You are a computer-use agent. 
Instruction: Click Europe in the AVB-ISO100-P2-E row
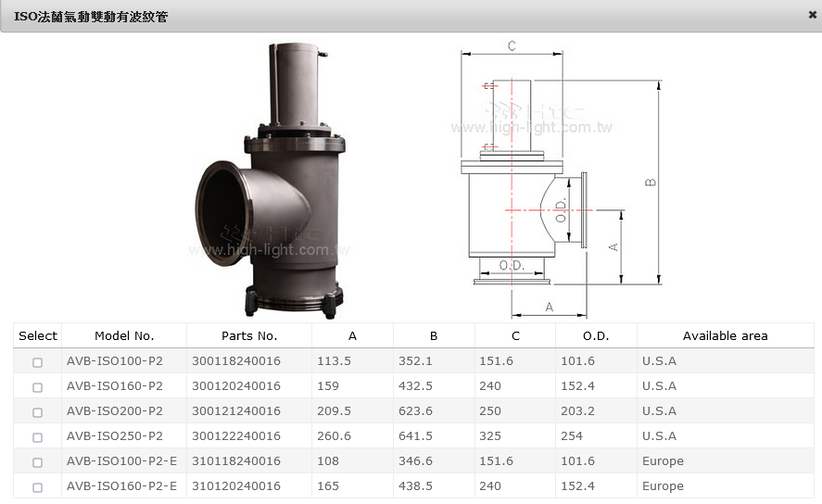[x=663, y=461]
